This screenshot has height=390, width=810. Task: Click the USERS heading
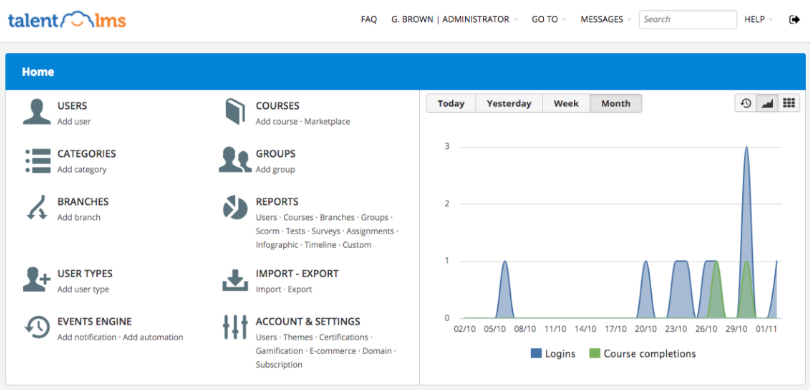(72, 106)
